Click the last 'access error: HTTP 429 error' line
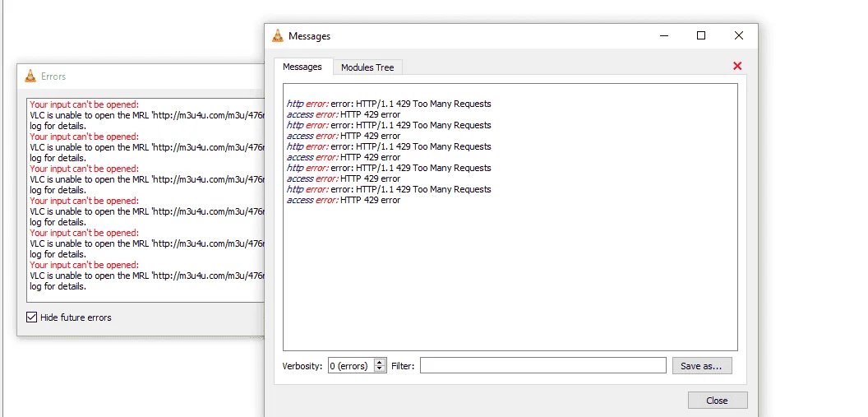The width and height of the screenshot is (868, 417). 344,201
